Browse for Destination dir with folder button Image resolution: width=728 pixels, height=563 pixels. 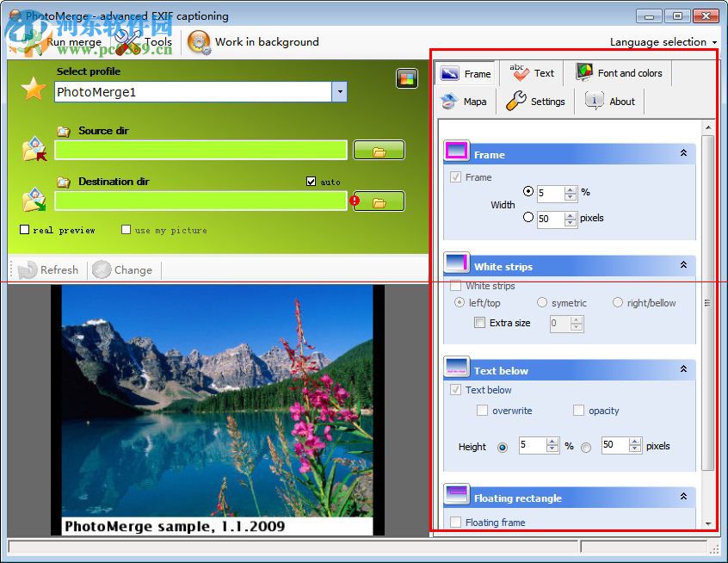379,201
